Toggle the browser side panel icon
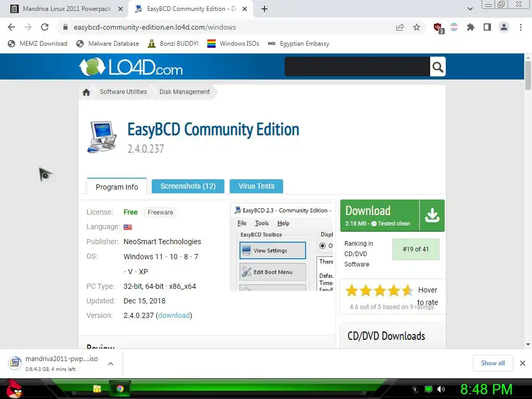The height and width of the screenshot is (399, 532). click(487, 27)
